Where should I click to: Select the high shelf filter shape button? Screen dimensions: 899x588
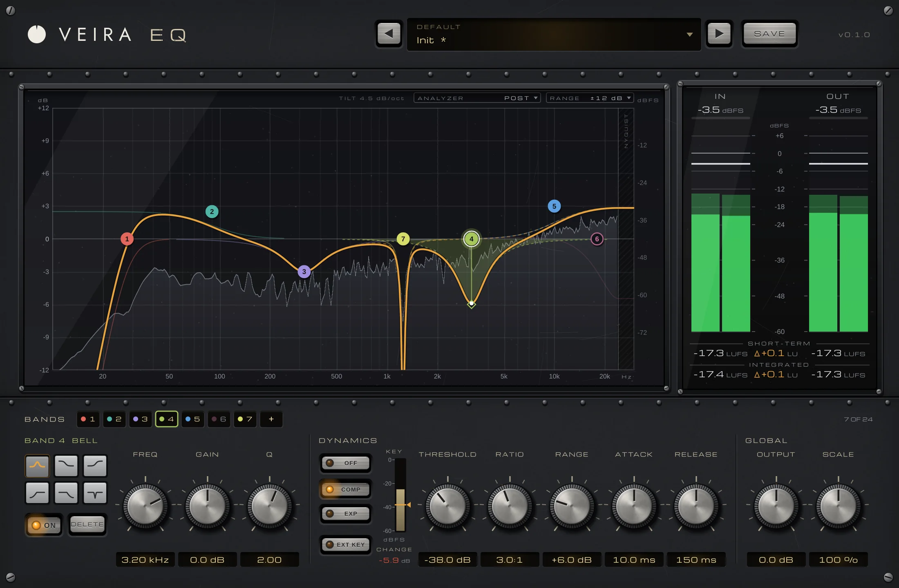(x=95, y=465)
